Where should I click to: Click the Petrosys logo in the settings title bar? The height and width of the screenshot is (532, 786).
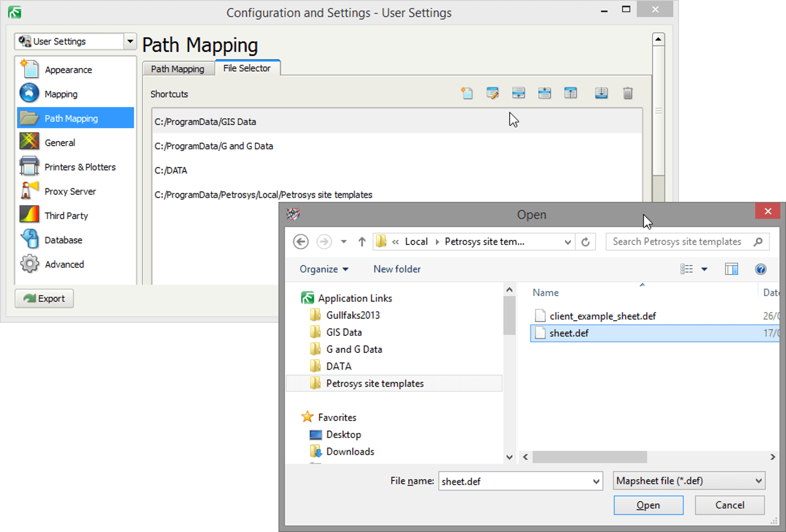[x=15, y=12]
